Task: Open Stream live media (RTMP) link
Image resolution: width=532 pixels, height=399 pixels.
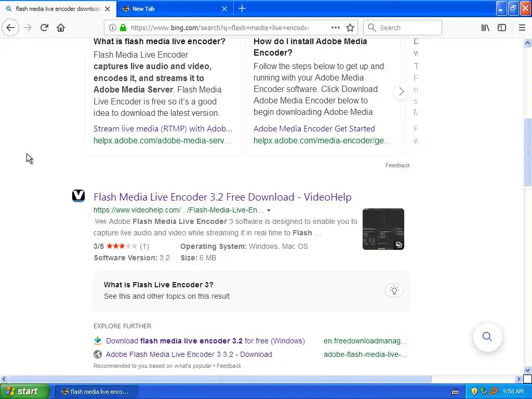Action: pyautogui.click(x=163, y=129)
